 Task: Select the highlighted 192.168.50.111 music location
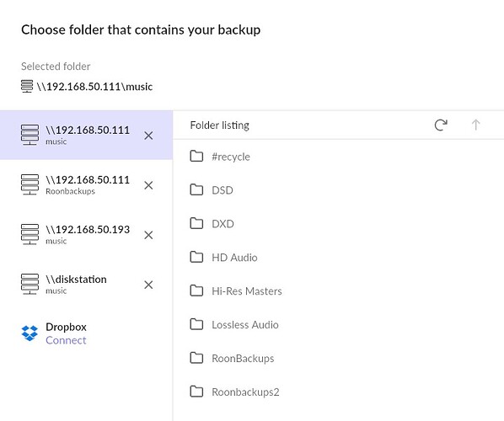tap(86, 136)
